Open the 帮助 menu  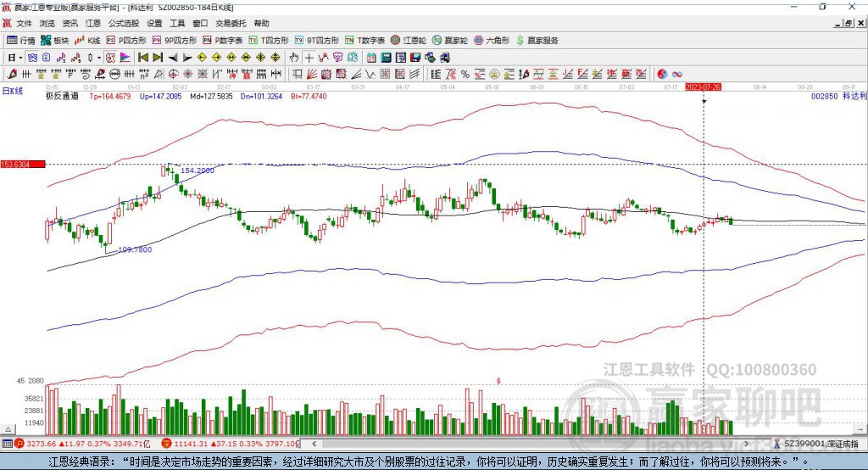(x=261, y=23)
